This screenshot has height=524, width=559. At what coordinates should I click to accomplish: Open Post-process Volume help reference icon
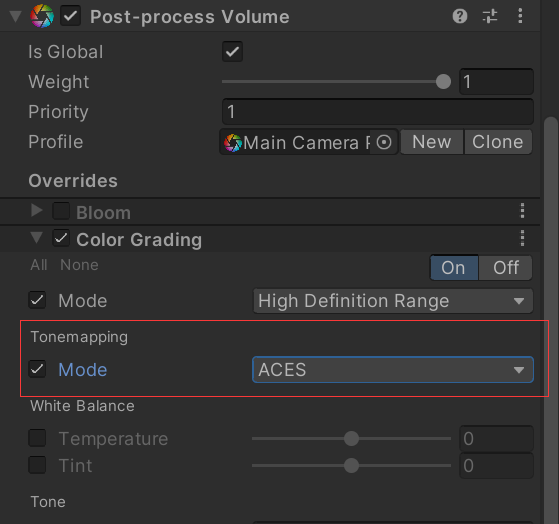[x=460, y=16]
